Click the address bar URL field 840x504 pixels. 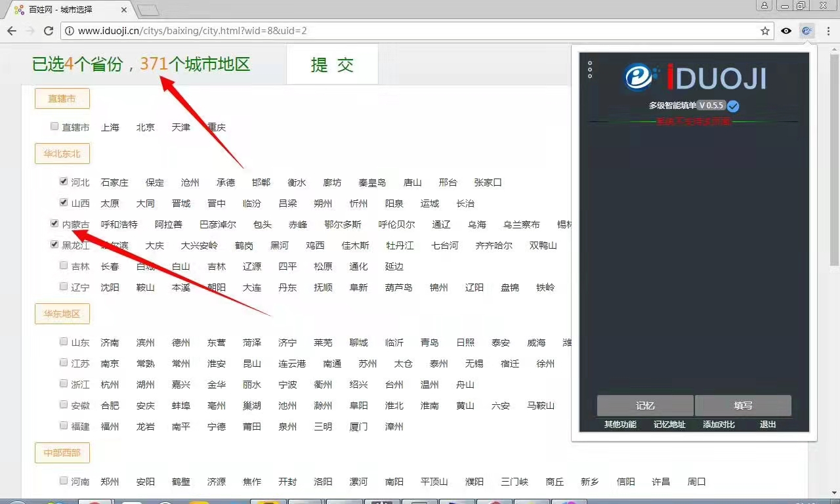tap(417, 31)
